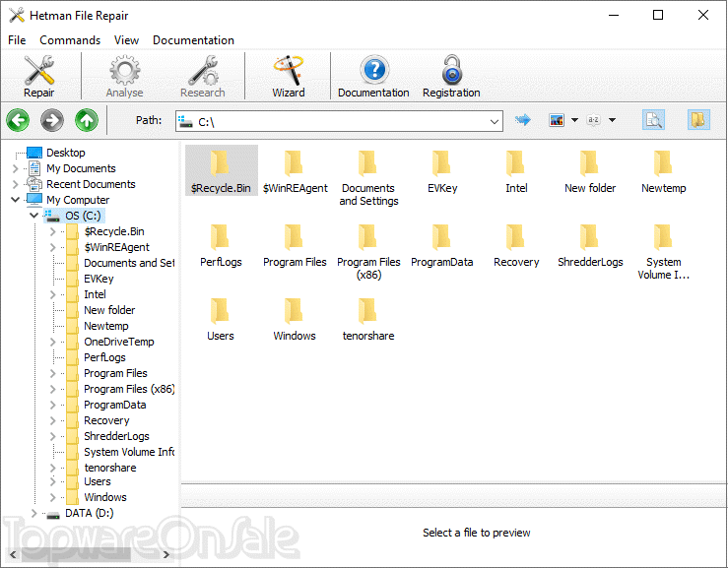Click the a-z sort icon
The height and width of the screenshot is (568, 728).
593,120
